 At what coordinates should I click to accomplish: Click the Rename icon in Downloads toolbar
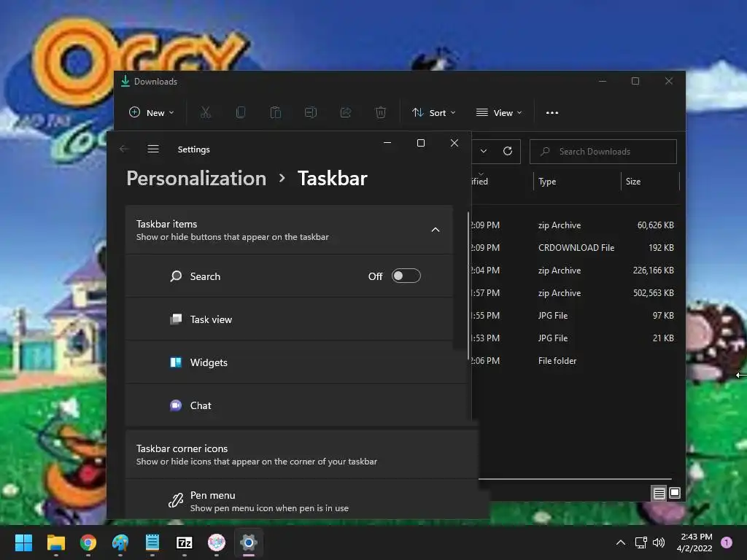coord(311,113)
